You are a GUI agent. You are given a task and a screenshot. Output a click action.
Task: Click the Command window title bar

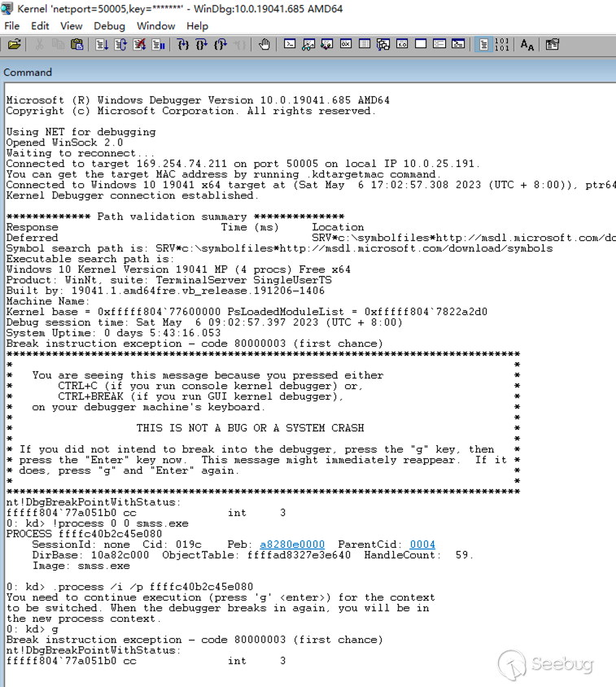(x=308, y=72)
